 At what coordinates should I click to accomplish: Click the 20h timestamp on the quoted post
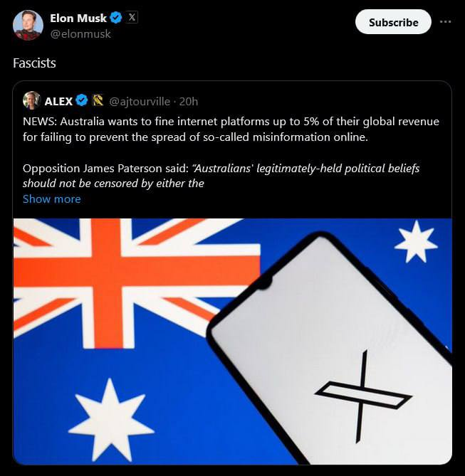tap(189, 101)
